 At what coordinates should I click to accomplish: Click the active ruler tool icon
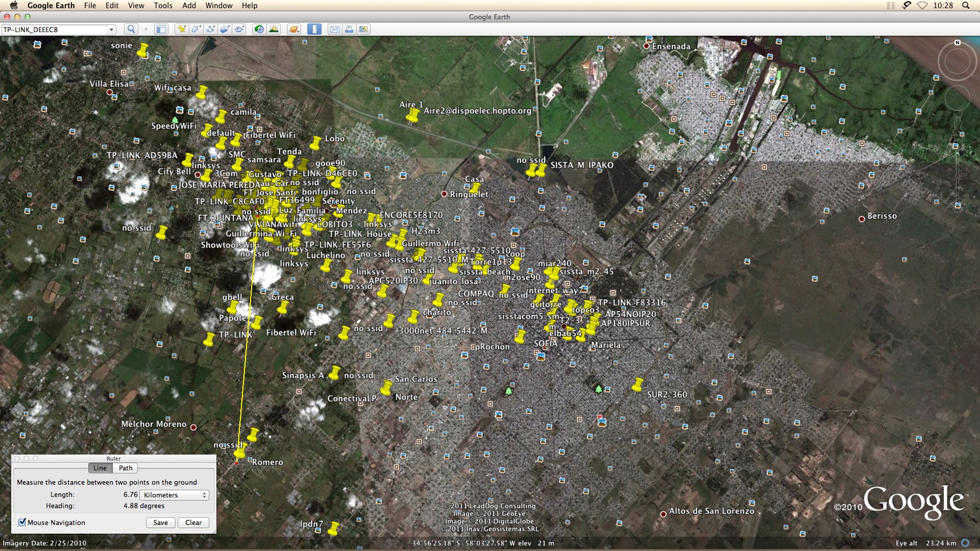pos(314,29)
